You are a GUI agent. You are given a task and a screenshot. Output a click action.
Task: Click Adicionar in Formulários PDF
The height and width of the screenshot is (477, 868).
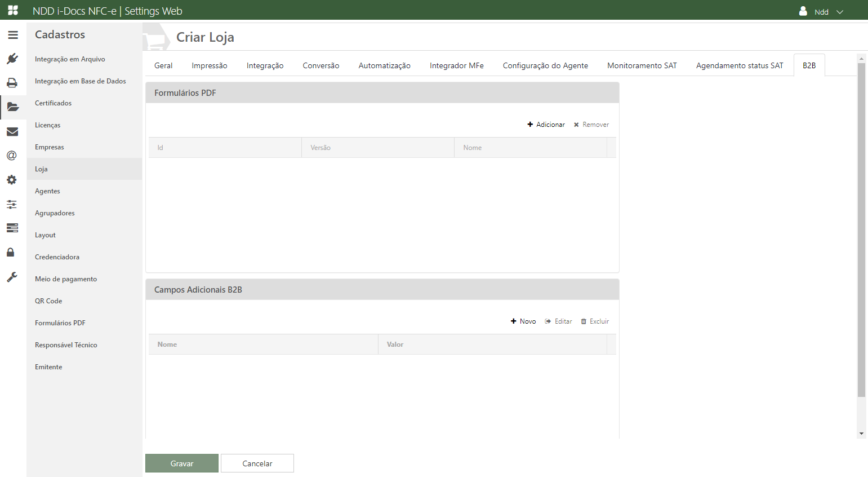pos(546,125)
